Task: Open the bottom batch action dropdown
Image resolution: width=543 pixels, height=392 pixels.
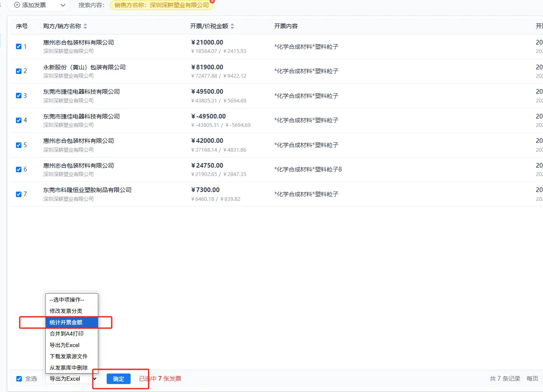Action: click(72, 379)
